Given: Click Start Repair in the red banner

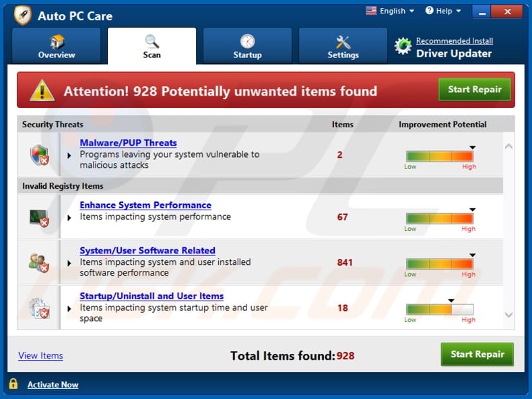Looking at the screenshot, I should click(x=475, y=90).
